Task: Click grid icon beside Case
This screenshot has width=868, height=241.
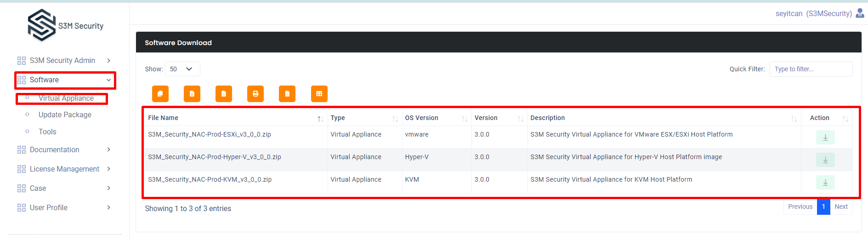Action: 22,189
